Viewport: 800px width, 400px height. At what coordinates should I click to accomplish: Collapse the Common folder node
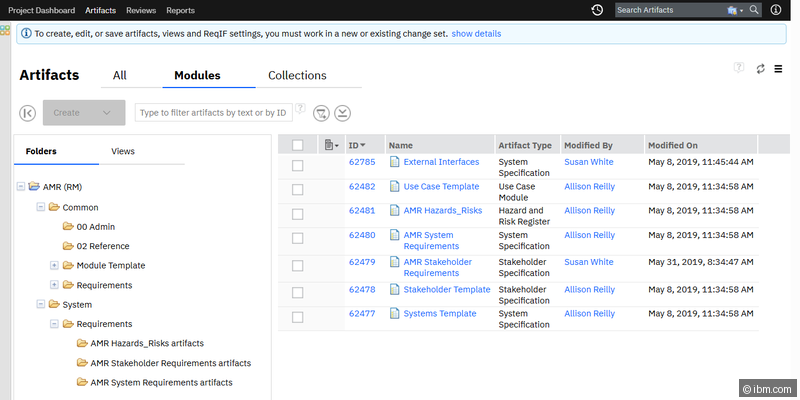tap(40, 207)
